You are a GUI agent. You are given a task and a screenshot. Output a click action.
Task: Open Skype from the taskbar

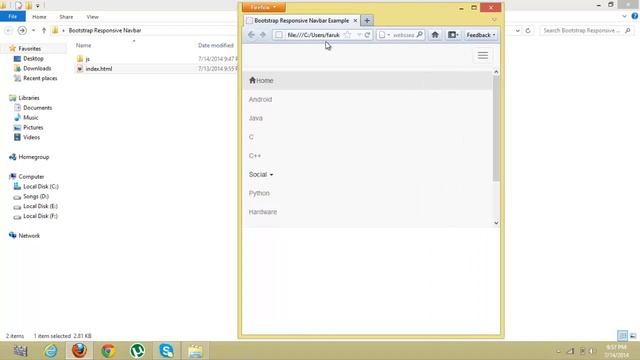166,351
